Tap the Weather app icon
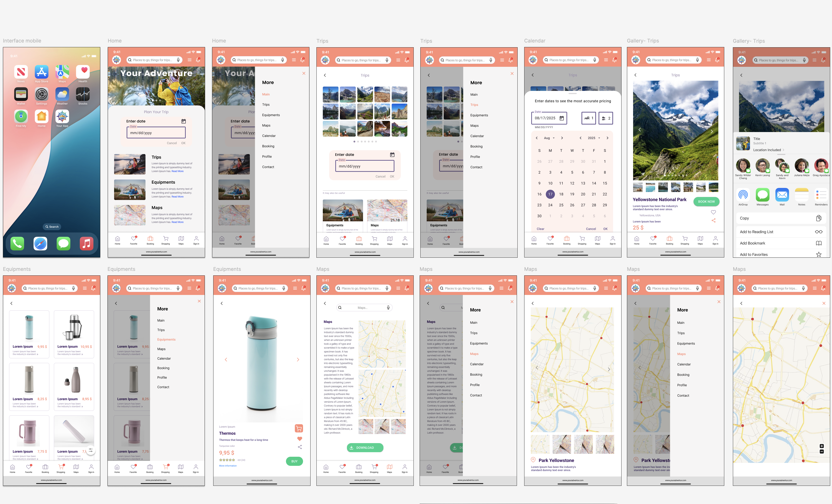This screenshot has width=832, height=504. 62,94
